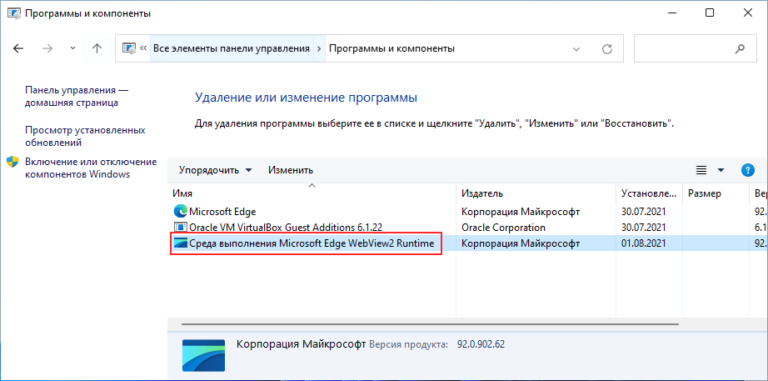This screenshot has width=768, height=381.
Task: Maximize the Программы и компоненты window
Action: click(x=709, y=13)
